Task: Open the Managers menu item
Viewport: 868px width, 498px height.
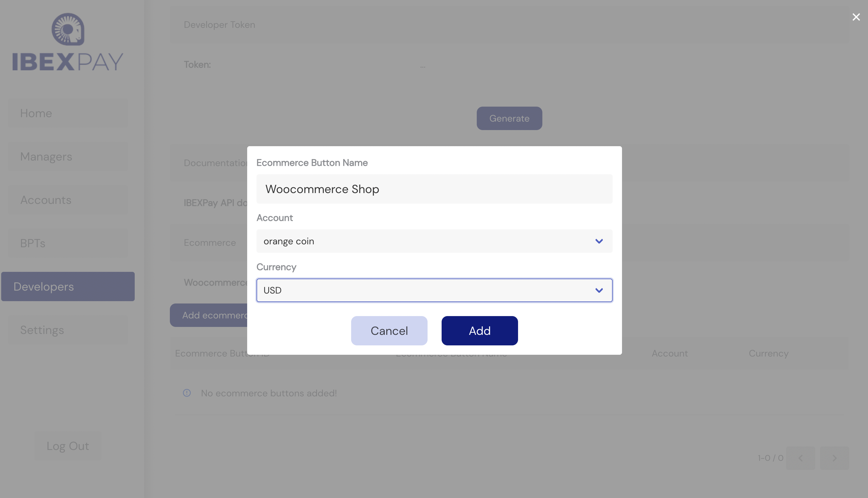Action: (68, 157)
